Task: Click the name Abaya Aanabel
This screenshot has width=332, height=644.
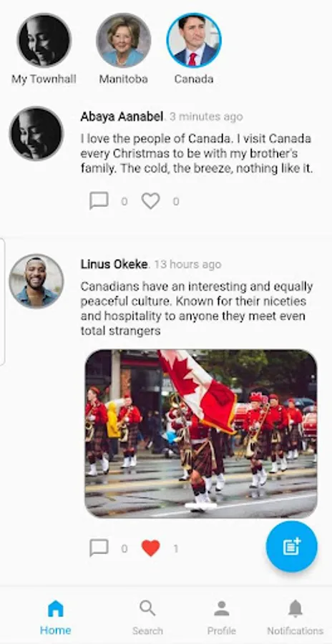Action: tap(122, 117)
